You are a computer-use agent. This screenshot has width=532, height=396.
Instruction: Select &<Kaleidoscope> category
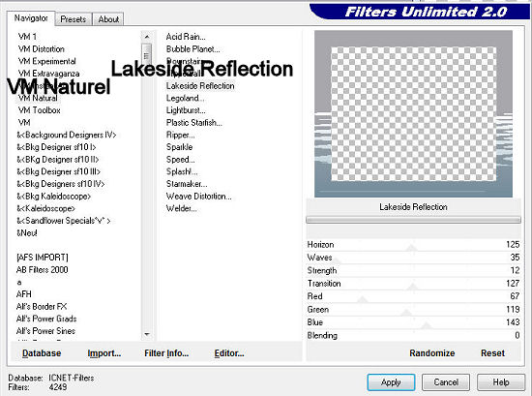coord(45,208)
